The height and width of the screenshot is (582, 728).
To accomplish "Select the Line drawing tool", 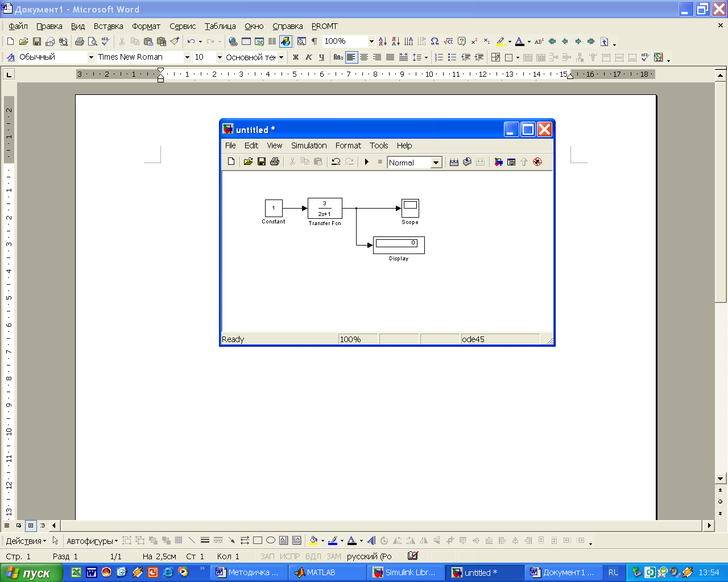I will (x=192, y=541).
